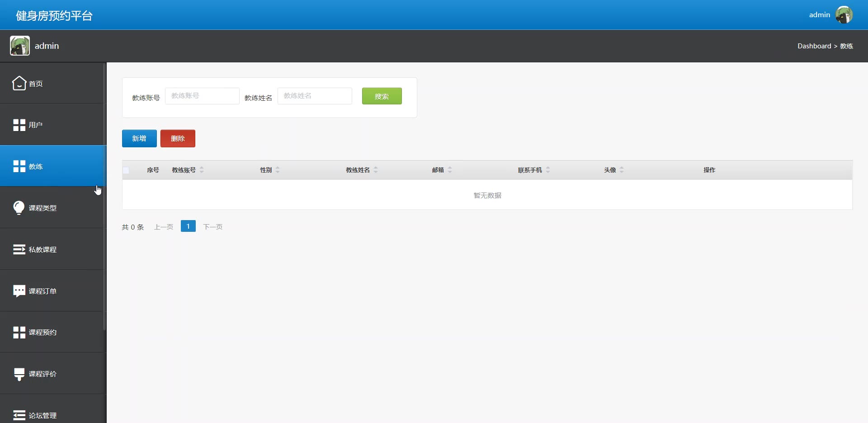
Task: Select the 论坛管理 forum icon
Action: (x=18, y=415)
